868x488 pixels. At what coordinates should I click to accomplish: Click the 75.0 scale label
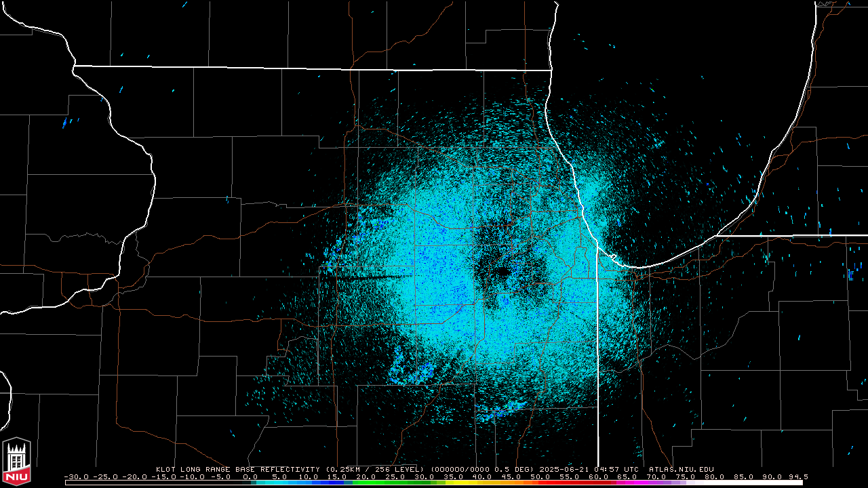tap(685, 476)
